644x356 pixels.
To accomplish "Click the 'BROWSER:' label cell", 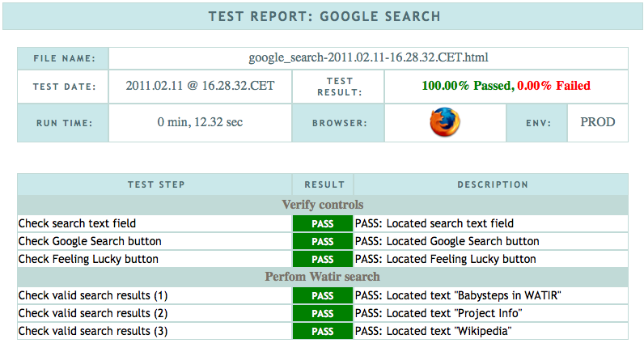I will point(339,123).
